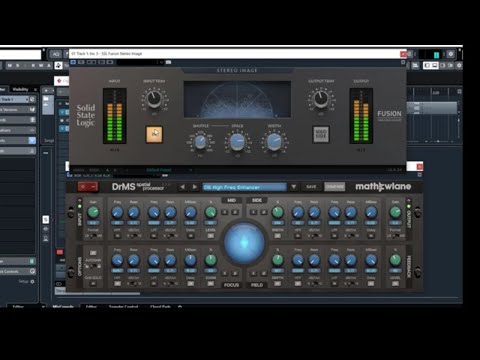Toggle the red power button on DrMS
480x360 pixels.
[x=88, y=187]
